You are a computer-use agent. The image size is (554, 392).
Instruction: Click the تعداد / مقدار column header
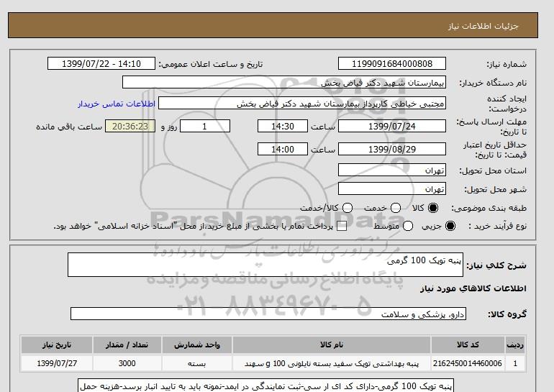pos(127,345)
